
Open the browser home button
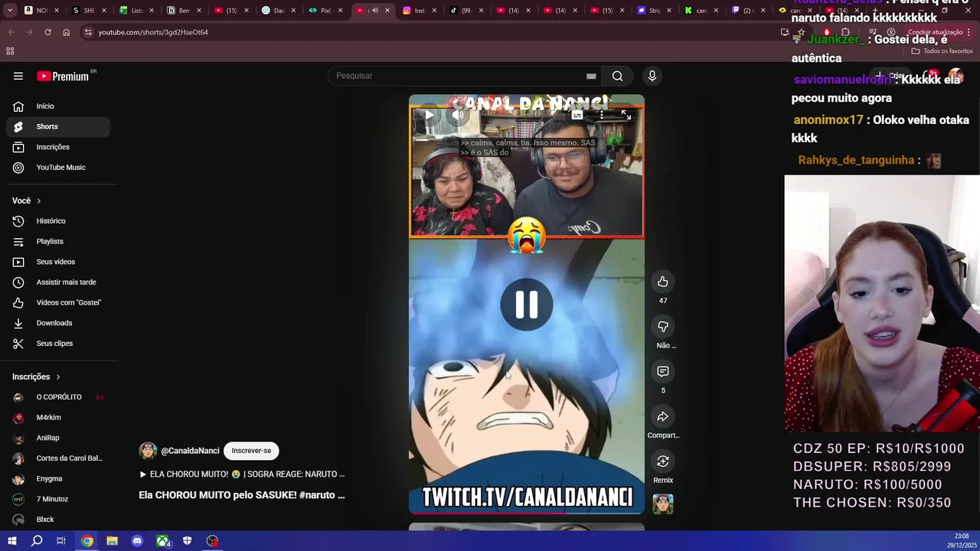pos(66,32)
